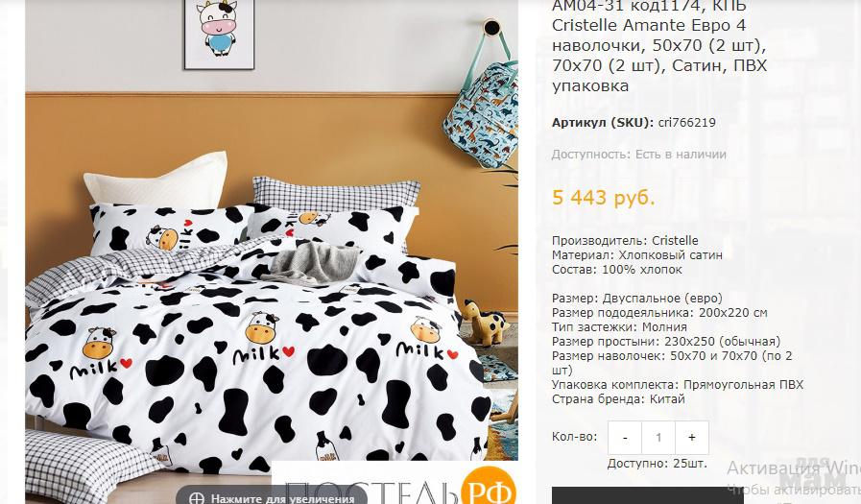
Task: Click the product title 'Cristelle Amante Евро 4'
Action: click(649, 25)
